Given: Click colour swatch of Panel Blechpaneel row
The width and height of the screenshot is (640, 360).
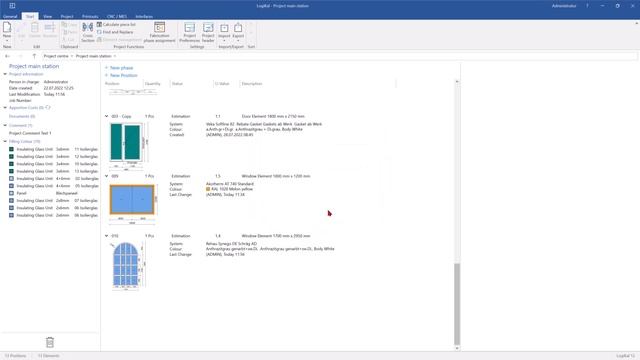Looking at the screenshot, I should 11,193.
